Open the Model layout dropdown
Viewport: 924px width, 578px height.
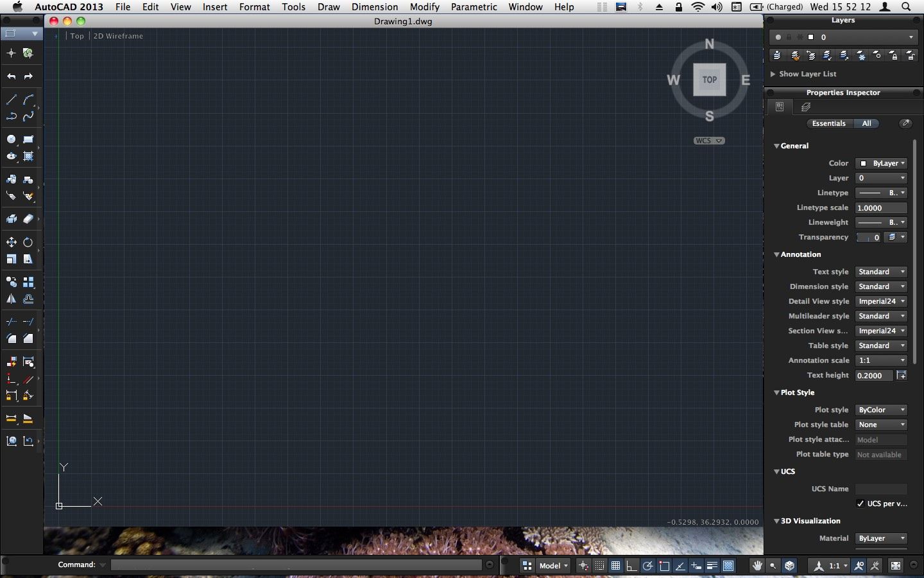pyautogui.click(x=553, y=566)
